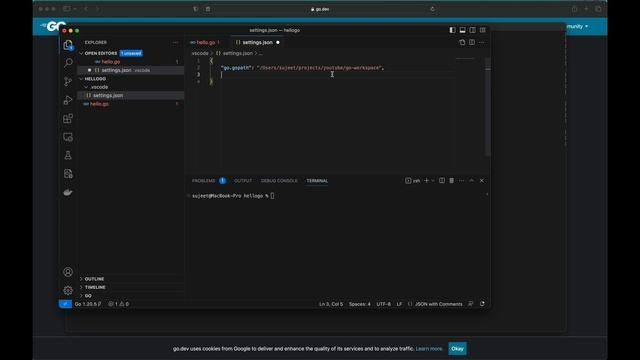Open the new terminal profile dropdown
The width and height of the screenshot is (640, 360).
(433, 180)
